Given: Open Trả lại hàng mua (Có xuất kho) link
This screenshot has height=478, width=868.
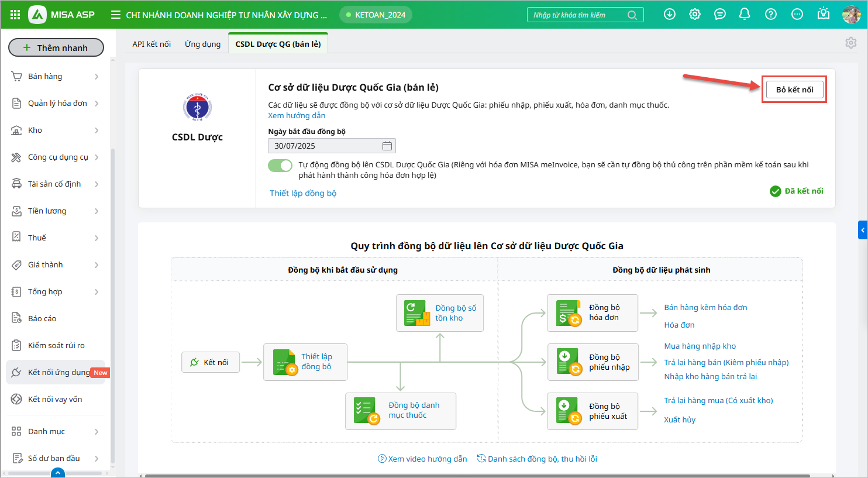Looking at the screenshot, I should [718, 400].
